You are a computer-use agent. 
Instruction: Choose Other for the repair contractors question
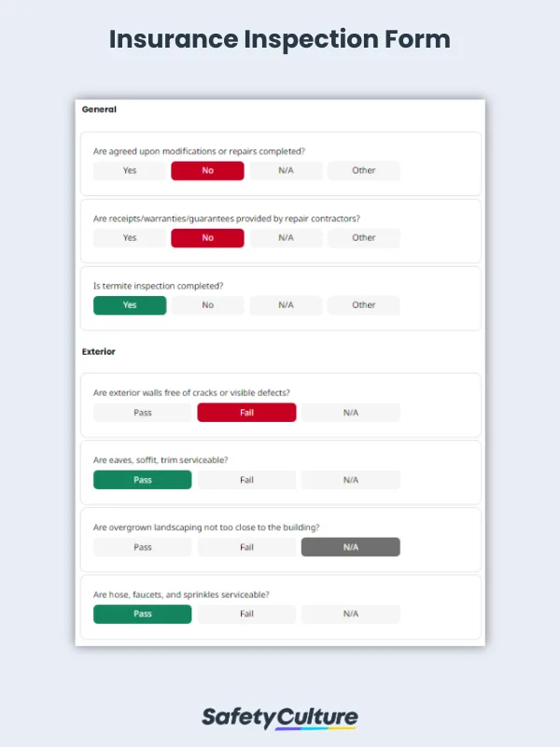(363, 237)
